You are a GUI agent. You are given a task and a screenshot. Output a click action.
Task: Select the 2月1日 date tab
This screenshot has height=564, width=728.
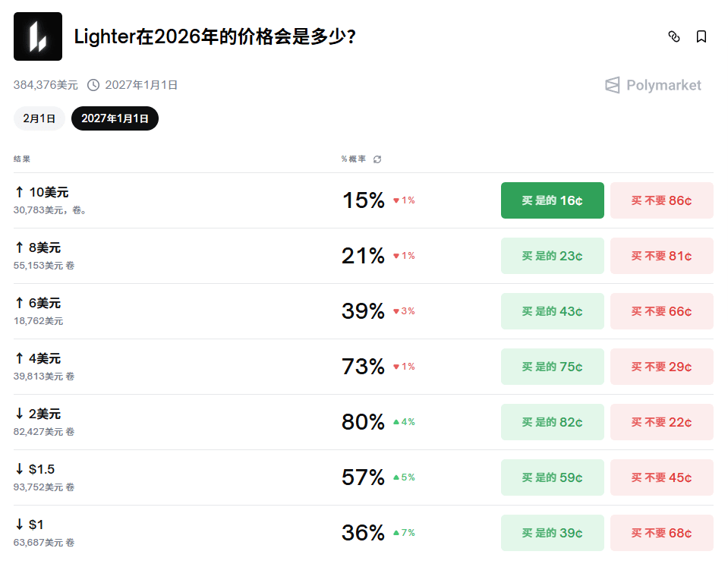39,118
